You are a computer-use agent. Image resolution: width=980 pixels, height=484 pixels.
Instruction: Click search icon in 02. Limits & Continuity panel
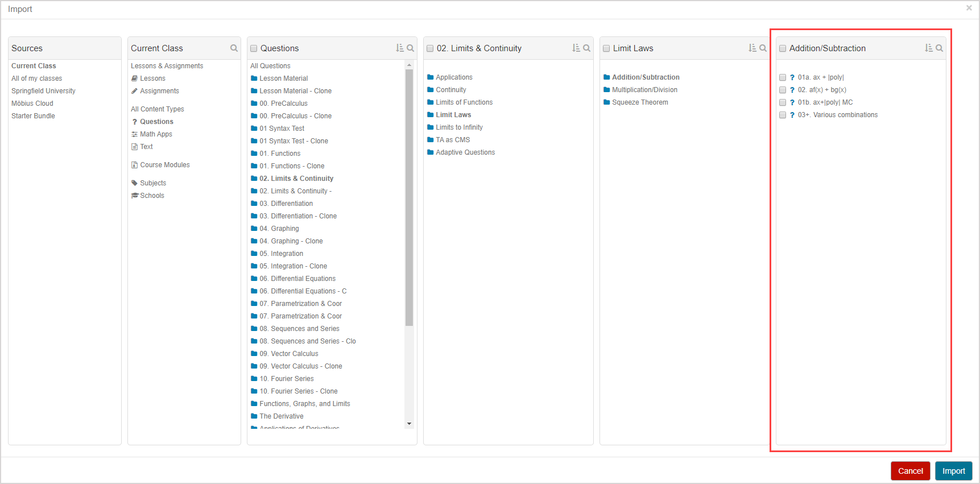(x=586, y=48)
